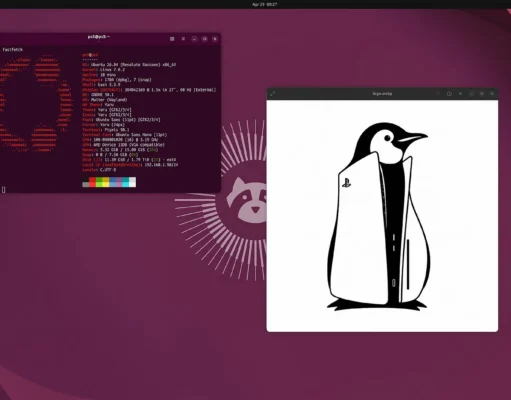Image resolution: width=511 pixels, height=400 pixels.
Task: Select the DE GNOME 50.1 line
Action: click(98, 95)
